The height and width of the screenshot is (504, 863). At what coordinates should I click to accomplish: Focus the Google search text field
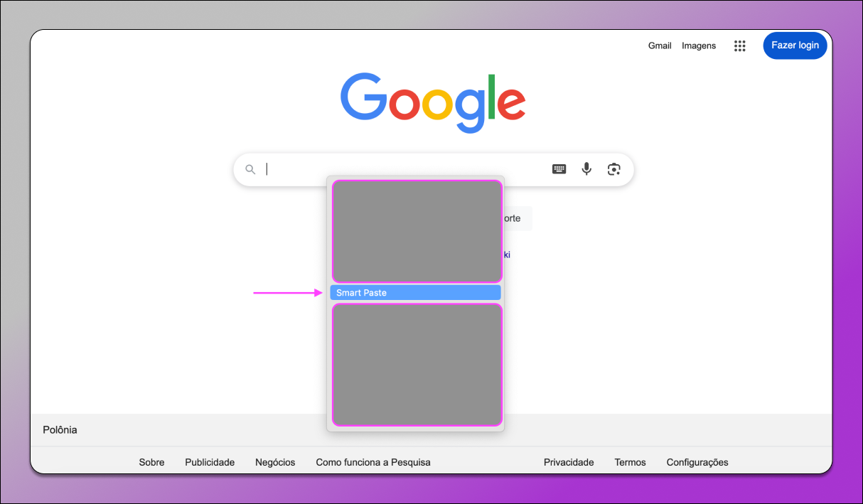[405, 169]
